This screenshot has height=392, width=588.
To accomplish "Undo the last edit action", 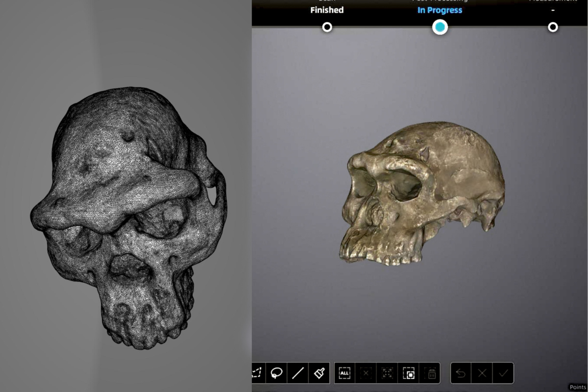I will [x=461, y=373].
